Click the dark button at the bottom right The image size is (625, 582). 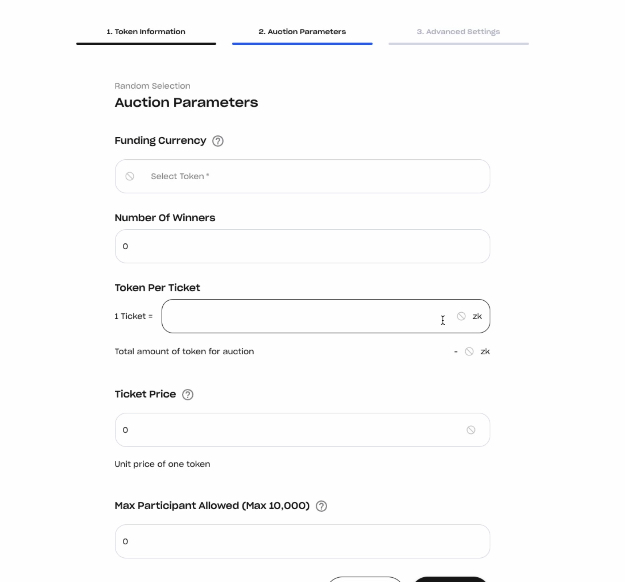(450, 579)
